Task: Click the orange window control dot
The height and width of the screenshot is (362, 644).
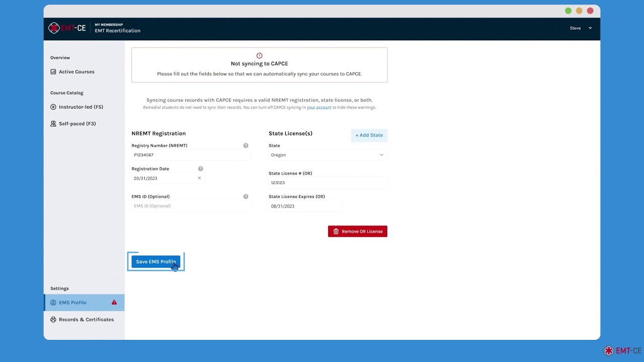Action: [579, 11]
